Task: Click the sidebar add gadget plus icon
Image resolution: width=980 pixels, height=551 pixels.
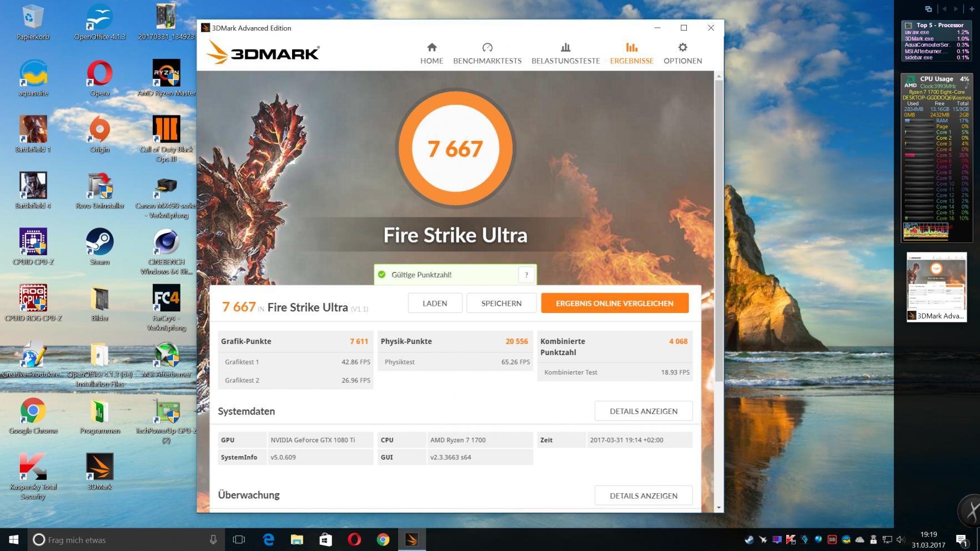Action: [x=972, y=9]
